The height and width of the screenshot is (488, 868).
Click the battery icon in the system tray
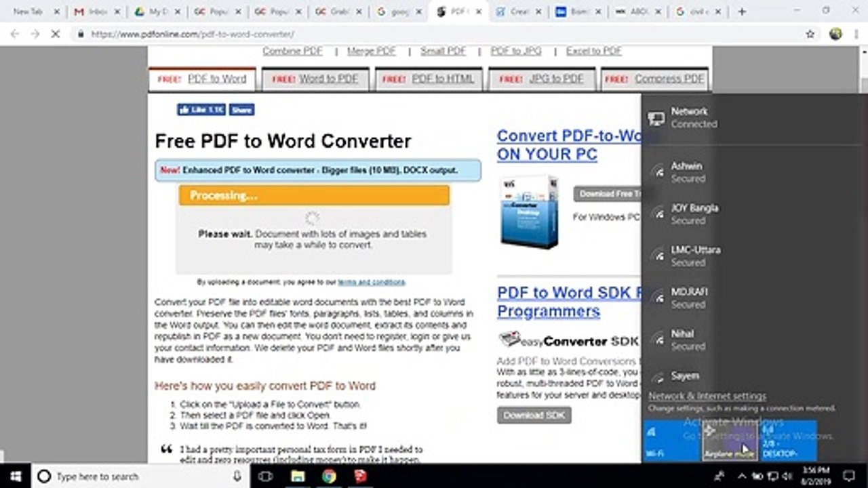pyautogui.click(x=758, y=476)
